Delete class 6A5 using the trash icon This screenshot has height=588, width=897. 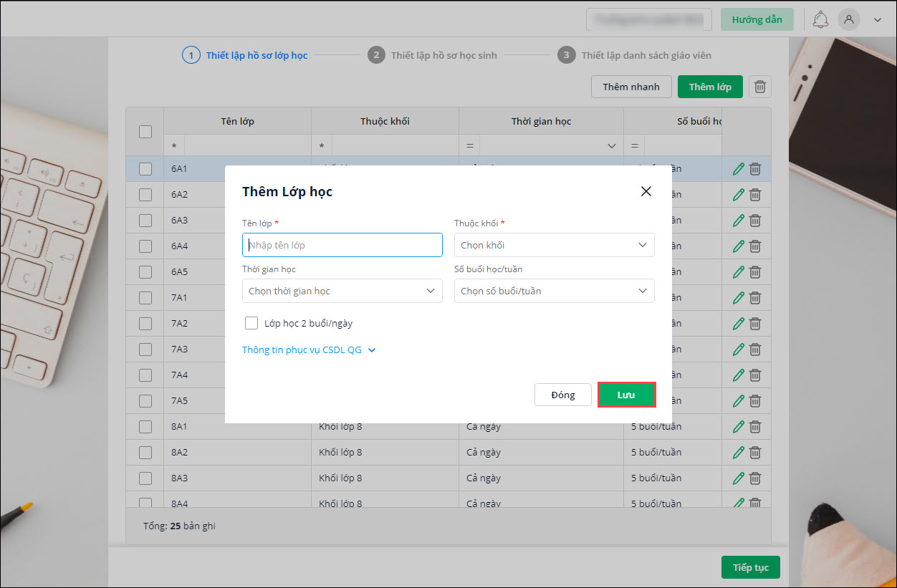(x=755, y=272)
